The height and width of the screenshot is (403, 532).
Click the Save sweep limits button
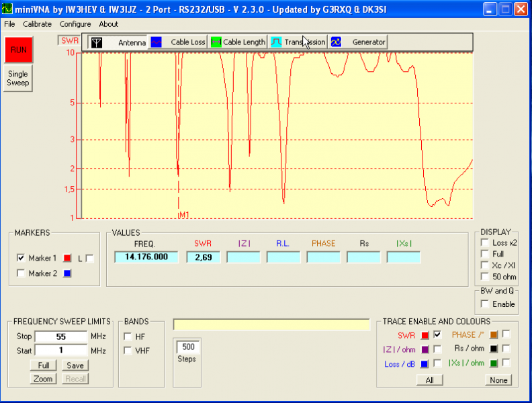click(x=75, y=365)
